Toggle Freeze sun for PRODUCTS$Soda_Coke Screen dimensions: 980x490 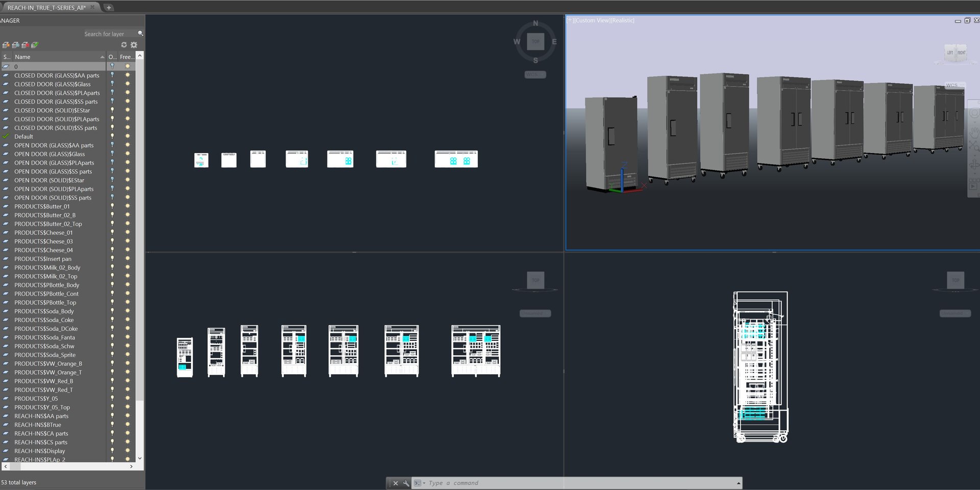pos(128,320)
